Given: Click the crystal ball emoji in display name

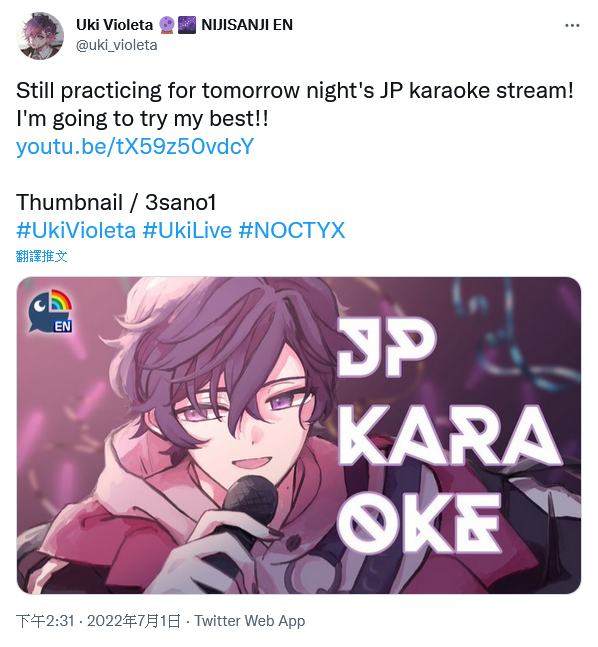Looking at the screenshot, I should tap(166, 25).
